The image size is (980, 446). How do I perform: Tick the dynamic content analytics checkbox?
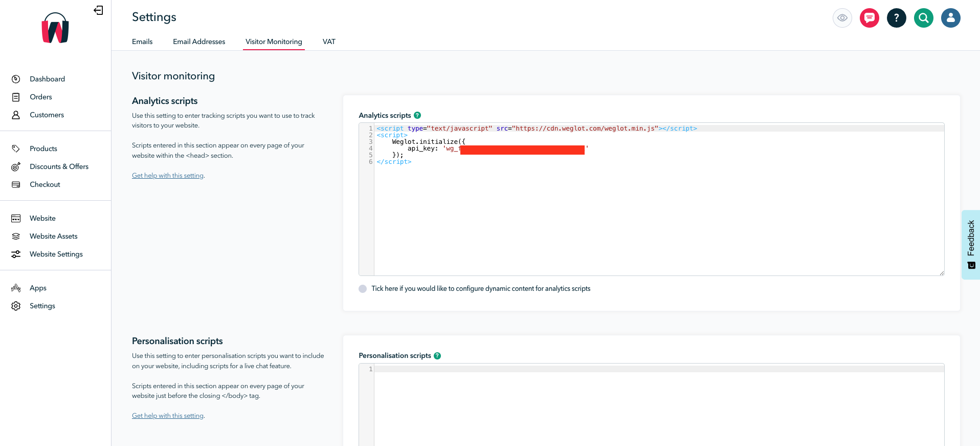pyautogui.click(x=363, y=289)
